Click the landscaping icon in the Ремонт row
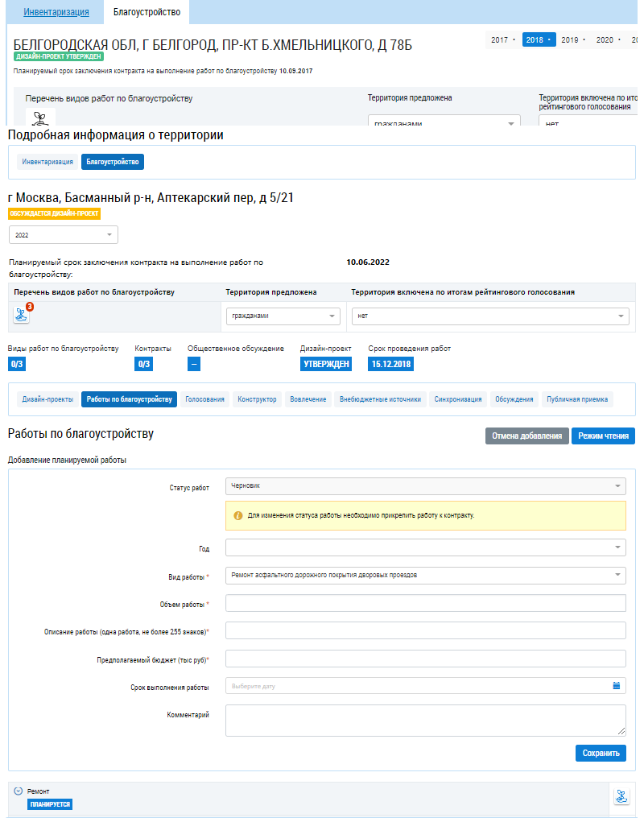This screenshot has height=822, width=644. [621, 796]
